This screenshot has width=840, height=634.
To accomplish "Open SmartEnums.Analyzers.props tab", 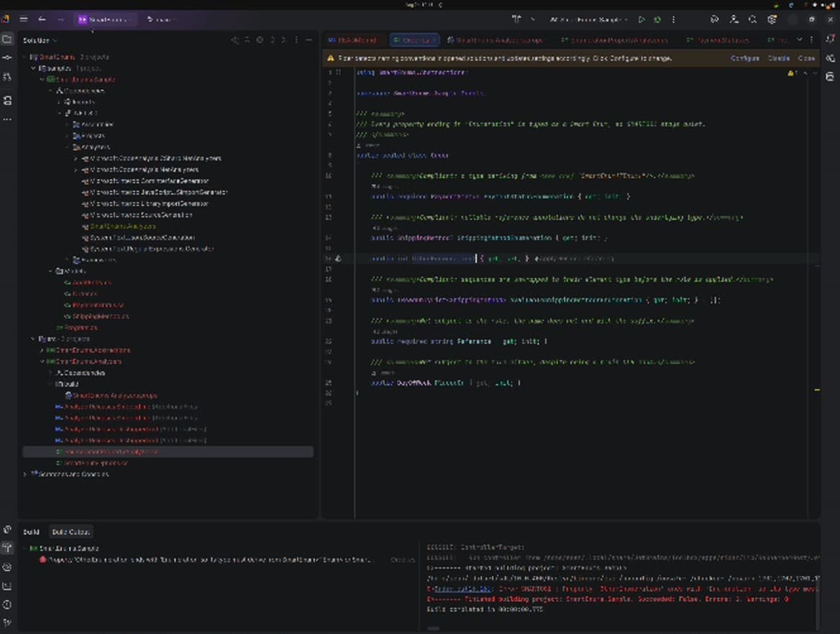I will [x=496, y=40].
